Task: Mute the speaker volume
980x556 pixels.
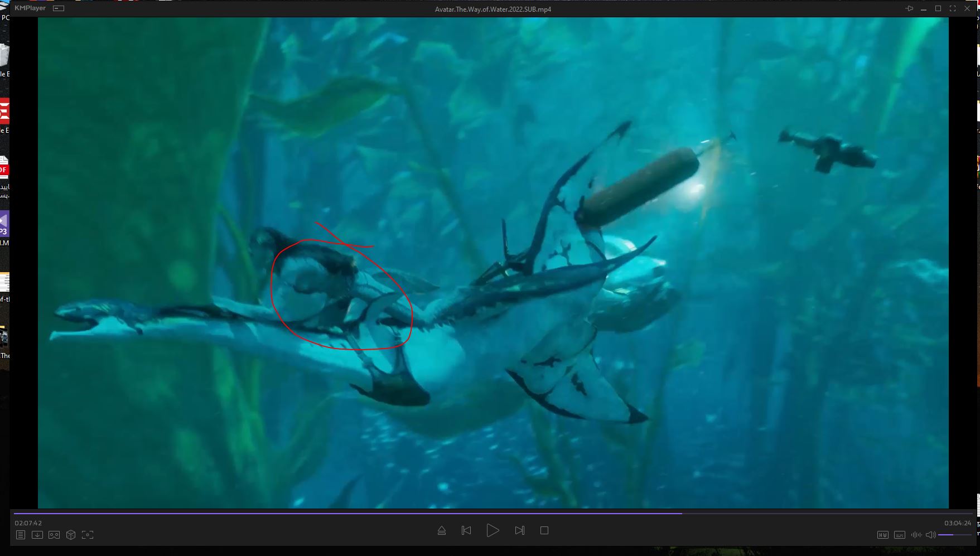Action: (930, 535)
